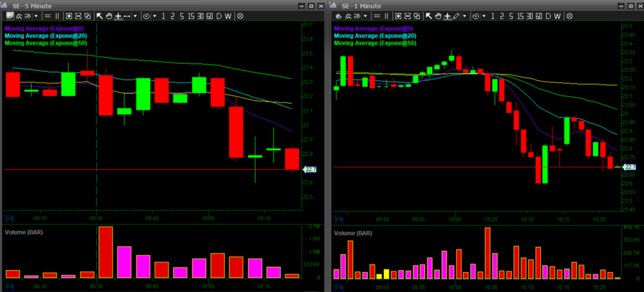Screen dimensions: 644x292
Task: Click the horizontal measure tool in 5 Minute chart
Action: 127,15
